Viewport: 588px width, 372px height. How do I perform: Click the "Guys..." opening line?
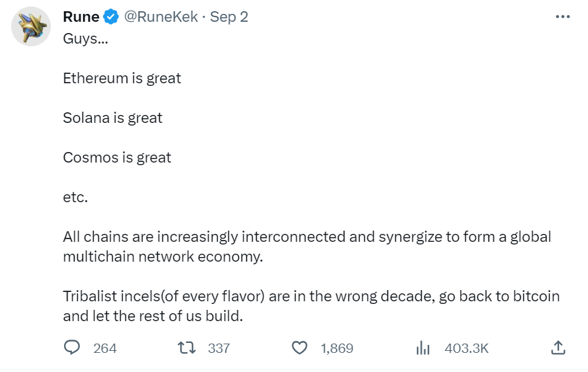click(x=86, y=38)
